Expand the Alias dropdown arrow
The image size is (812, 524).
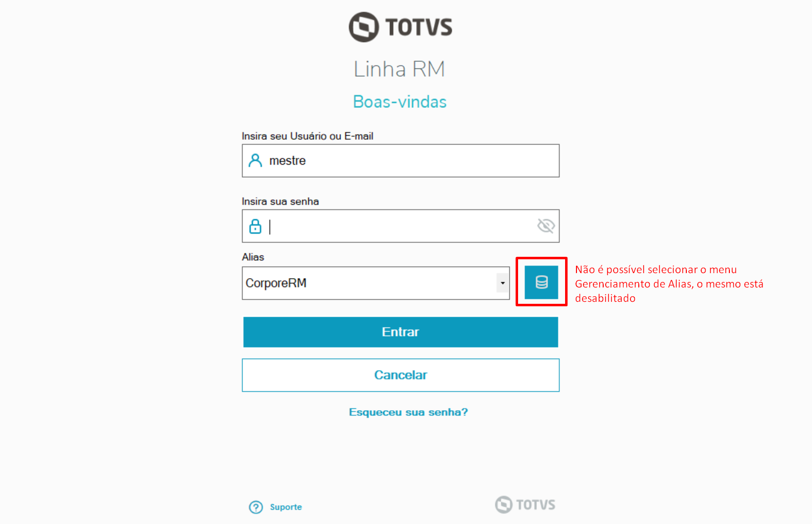pos(503,283)
